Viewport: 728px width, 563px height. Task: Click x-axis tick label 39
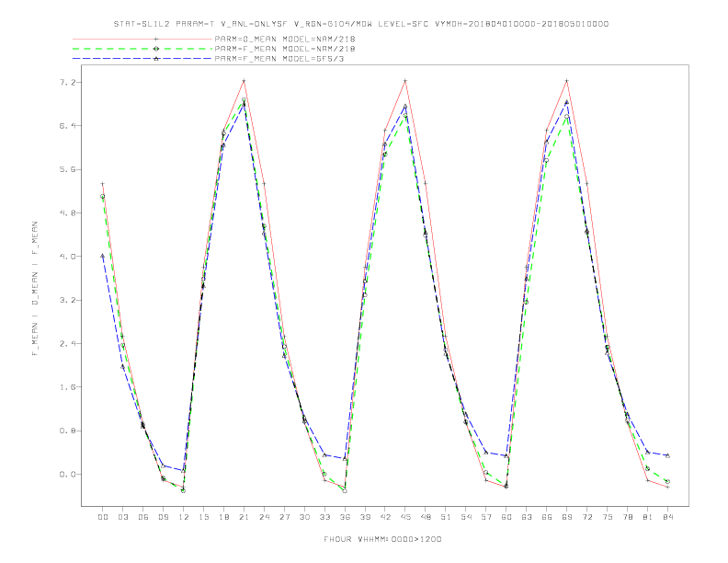pos(365,517)
